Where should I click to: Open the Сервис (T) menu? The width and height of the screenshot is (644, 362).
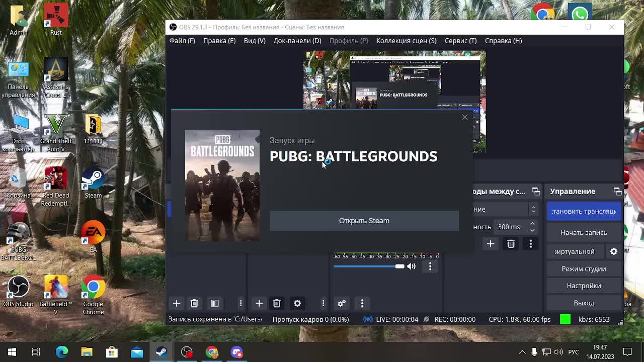click(x=460, y=41)
